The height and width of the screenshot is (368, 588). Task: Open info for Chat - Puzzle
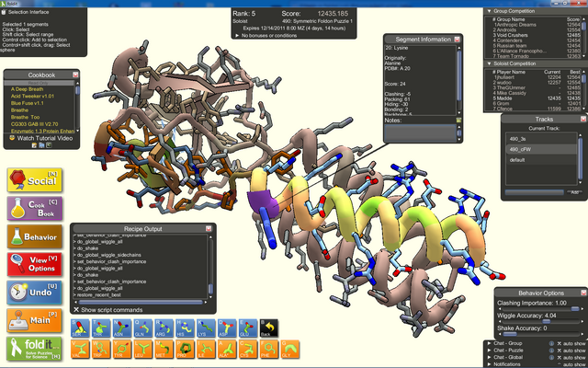(x=551, y=351)
